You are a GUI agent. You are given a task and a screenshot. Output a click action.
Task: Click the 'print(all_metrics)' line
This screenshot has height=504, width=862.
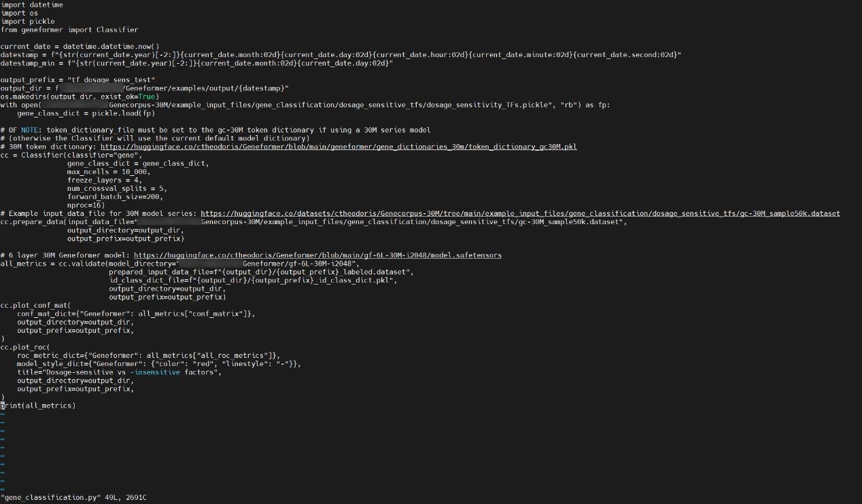point(38,406)
